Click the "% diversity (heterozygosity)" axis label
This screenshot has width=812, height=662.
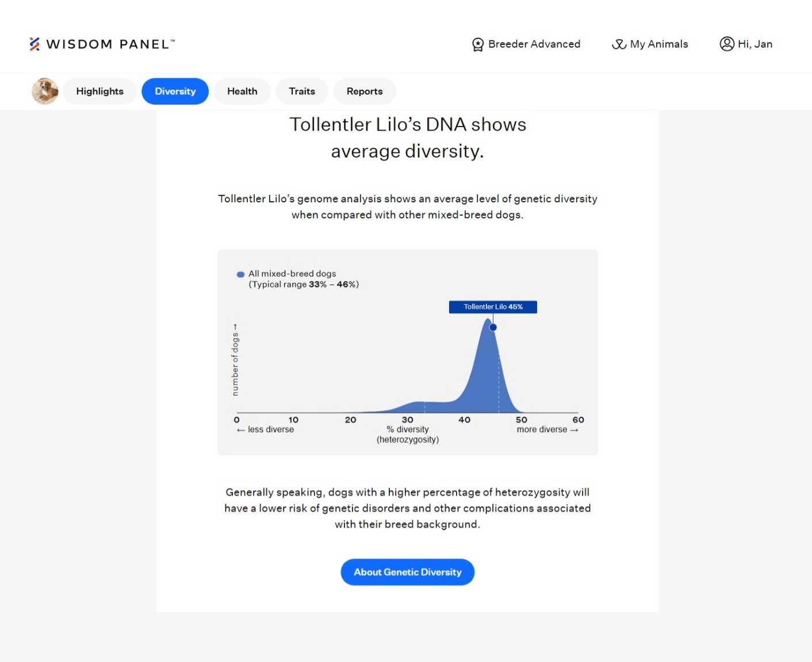pyautogui.click(x=408, y=434)
